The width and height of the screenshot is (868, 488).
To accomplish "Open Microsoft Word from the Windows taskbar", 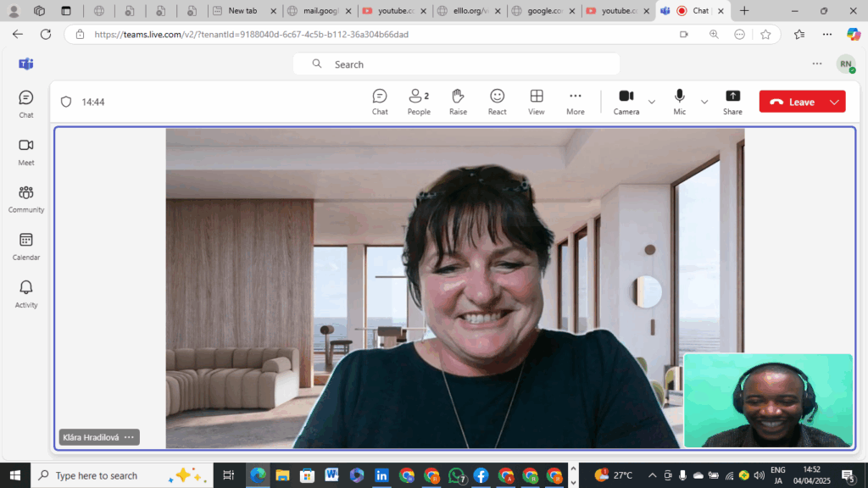I will click(331, 475).
